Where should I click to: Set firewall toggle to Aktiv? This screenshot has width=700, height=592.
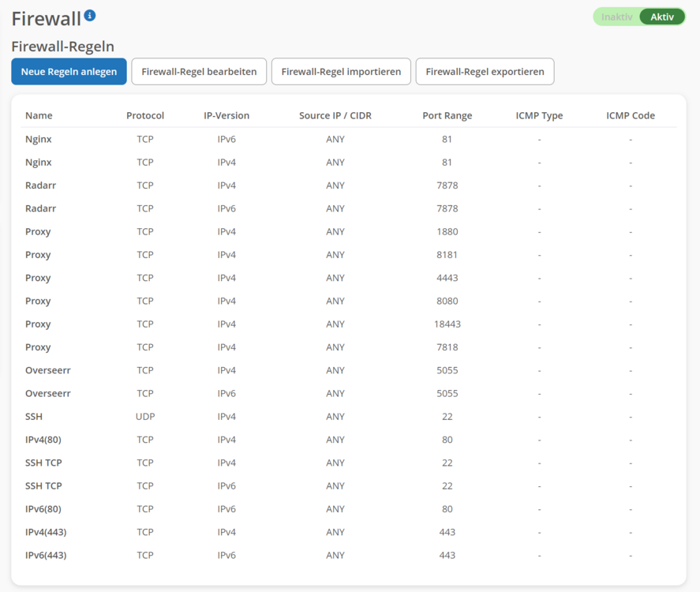(x=661, y=17)
